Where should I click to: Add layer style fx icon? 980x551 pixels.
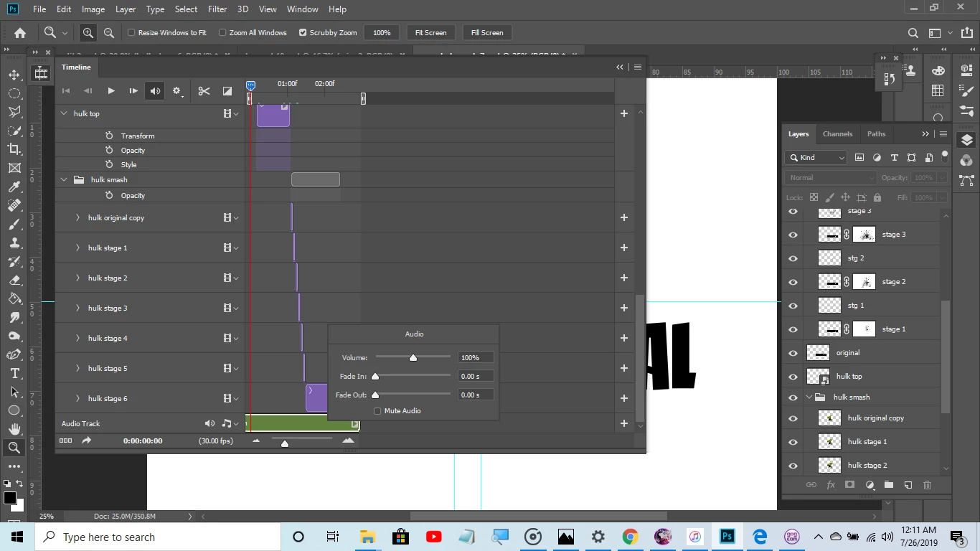pos(831,485)
